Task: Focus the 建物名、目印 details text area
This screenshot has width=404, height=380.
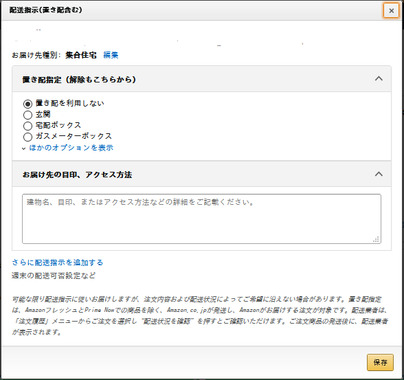Action: point(202,219)
